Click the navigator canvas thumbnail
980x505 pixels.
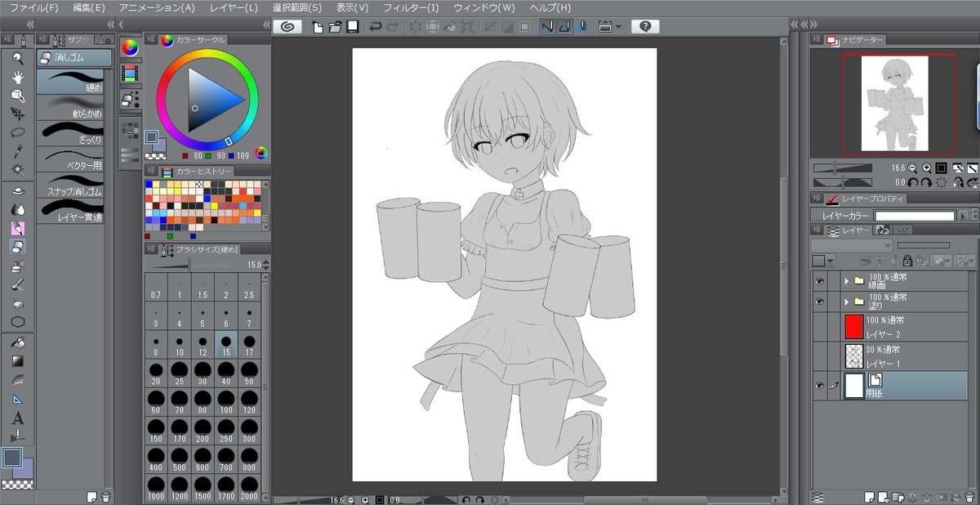tap(896, 104)
